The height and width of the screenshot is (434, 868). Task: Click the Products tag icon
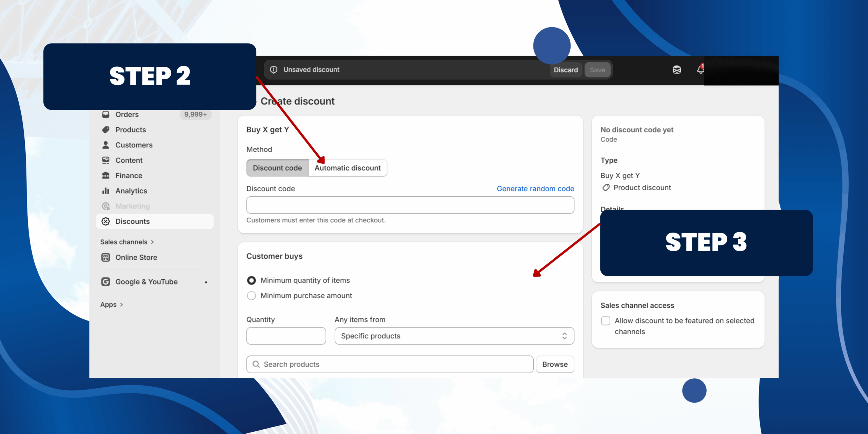click(x=105, y=130)
